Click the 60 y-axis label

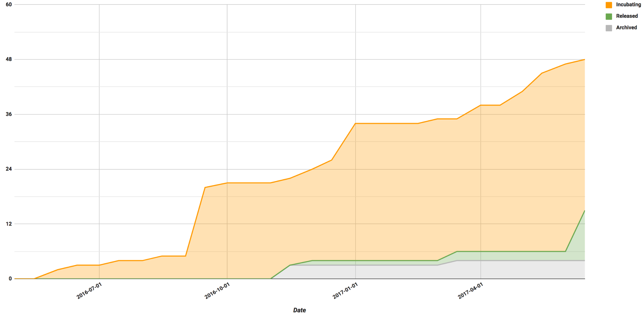9,5
